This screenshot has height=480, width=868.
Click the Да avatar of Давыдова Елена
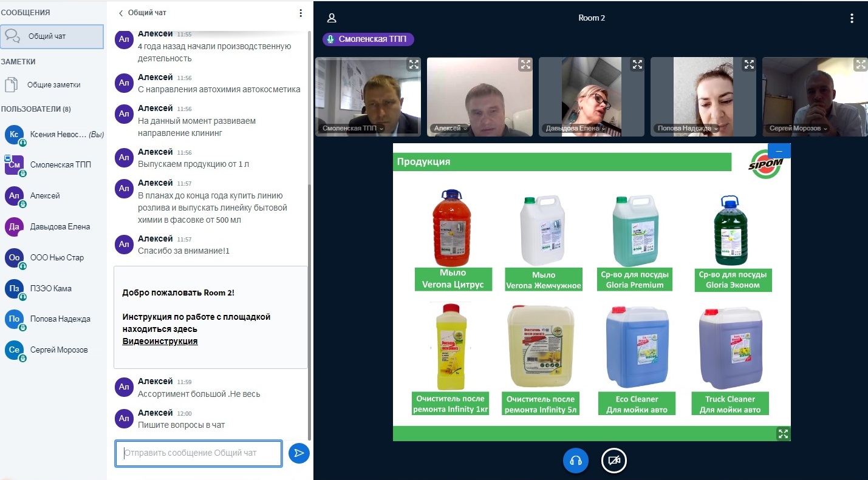coord(14,227)
